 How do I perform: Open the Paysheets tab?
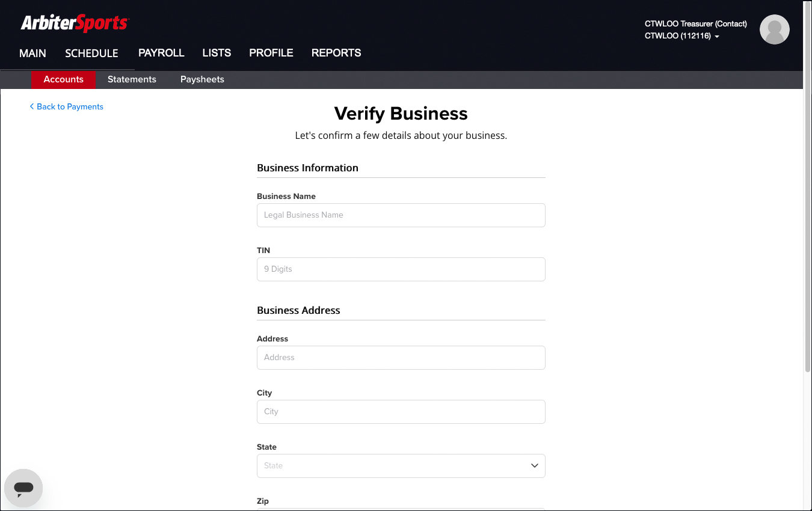tap(202, 79)
